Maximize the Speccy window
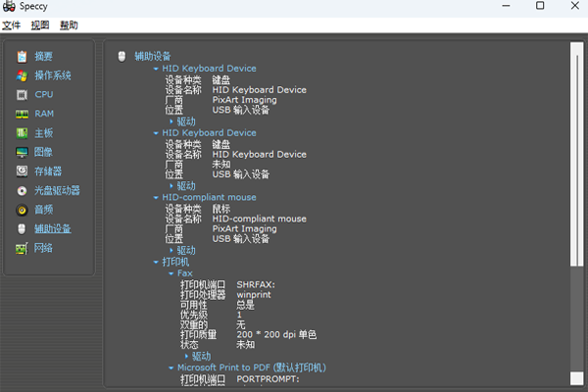588x392 pixels. [540, 6]
